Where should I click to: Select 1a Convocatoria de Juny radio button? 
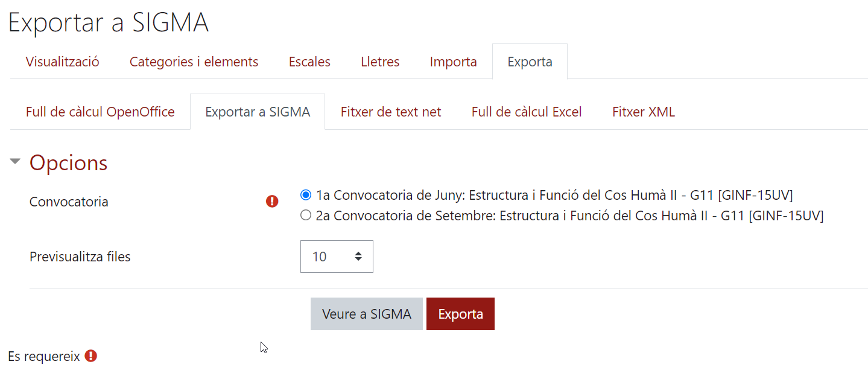[306, 195]
